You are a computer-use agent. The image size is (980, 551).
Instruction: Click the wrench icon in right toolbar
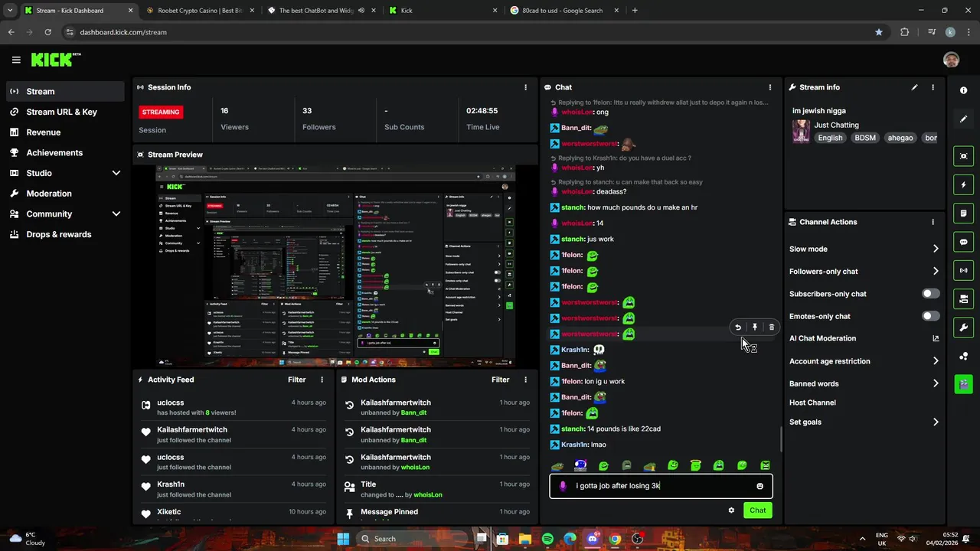[x=963, y=328]
